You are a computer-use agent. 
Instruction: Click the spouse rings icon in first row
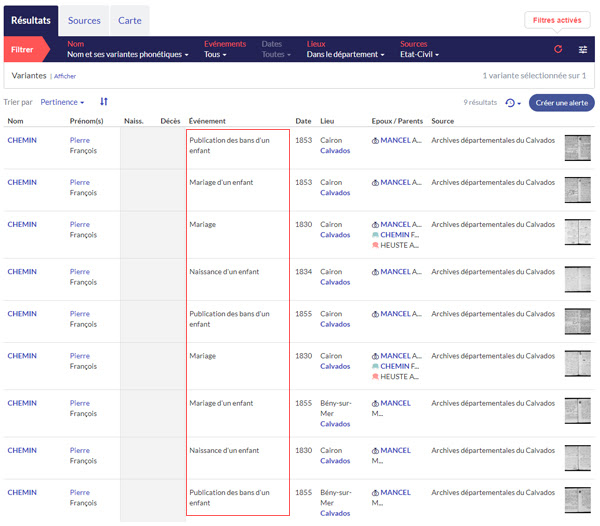pos(375,140)
